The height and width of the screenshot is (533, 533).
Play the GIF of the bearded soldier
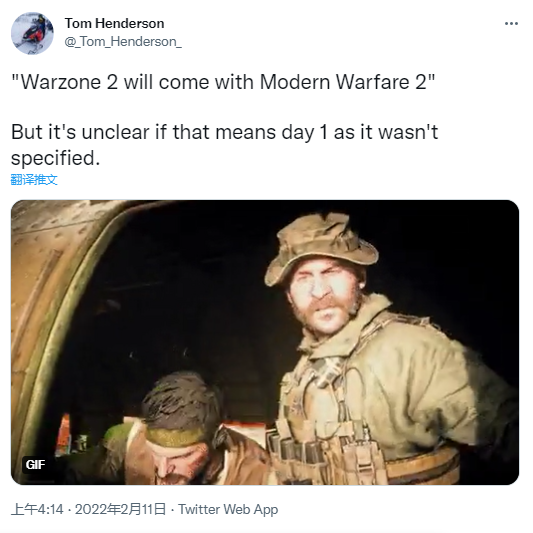[265, 342]
